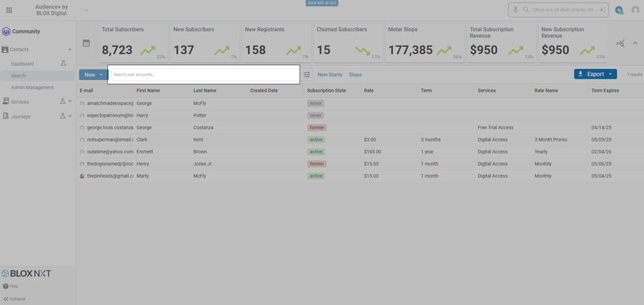Click the beaker icon next to Services
Viewport: 644px width, 305px height.
pos(62,101)
